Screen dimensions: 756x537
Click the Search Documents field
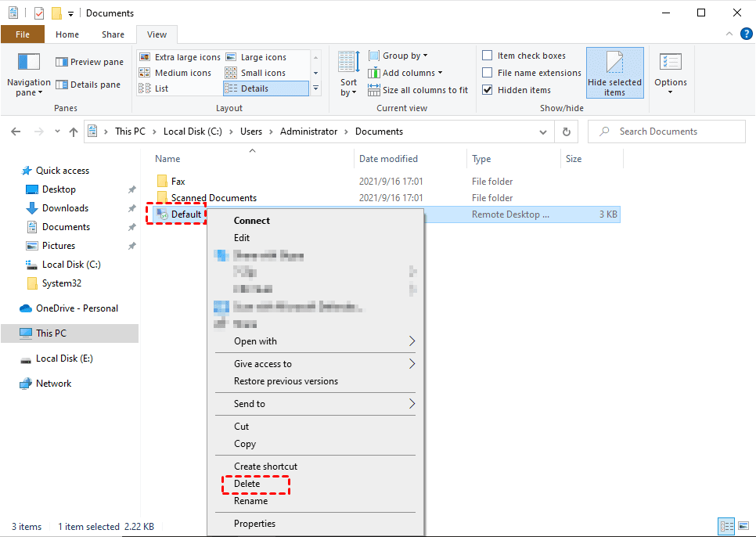(667, 132)
